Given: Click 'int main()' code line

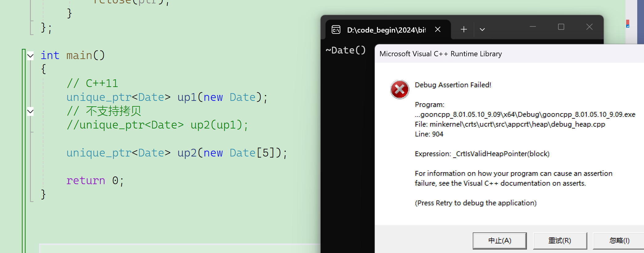Looking at the screenshot, I should point(73,56).
